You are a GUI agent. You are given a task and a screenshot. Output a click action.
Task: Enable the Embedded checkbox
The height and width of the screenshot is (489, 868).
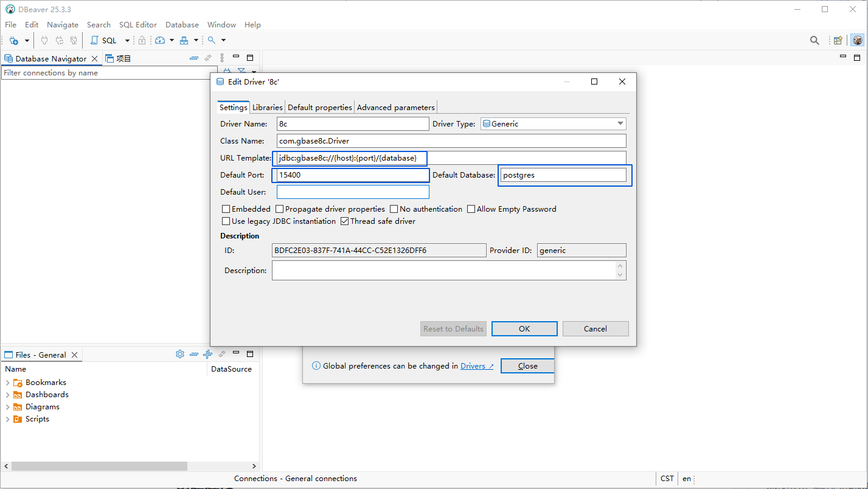click(x=226, y=209)
